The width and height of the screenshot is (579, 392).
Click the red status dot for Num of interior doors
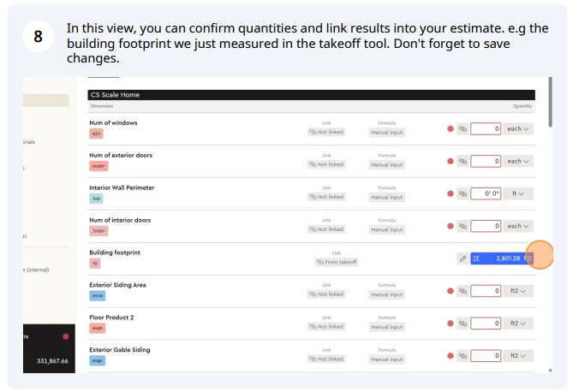451,226
